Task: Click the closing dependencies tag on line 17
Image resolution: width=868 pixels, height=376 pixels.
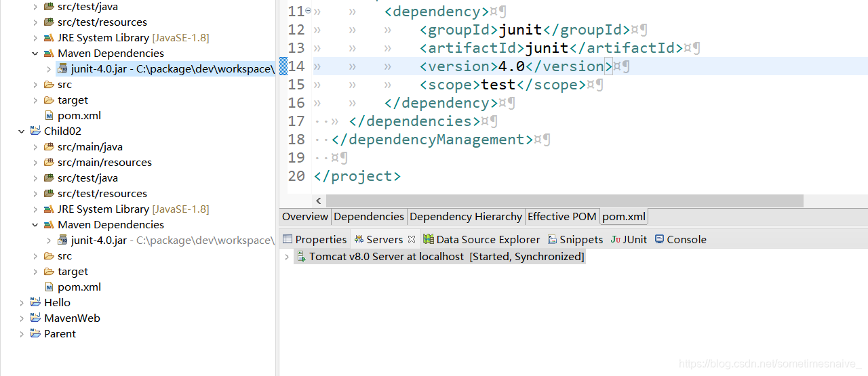Action: coord(415,121)
